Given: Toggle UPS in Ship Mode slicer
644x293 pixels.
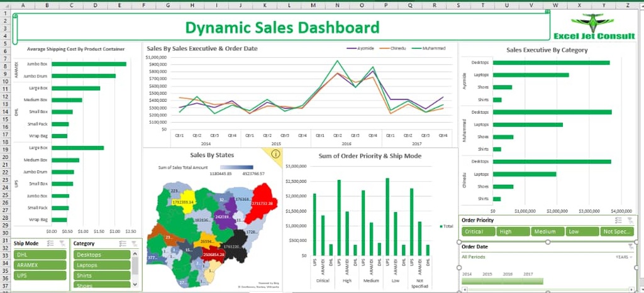Looking at the screenshot, I should point(40,275).
